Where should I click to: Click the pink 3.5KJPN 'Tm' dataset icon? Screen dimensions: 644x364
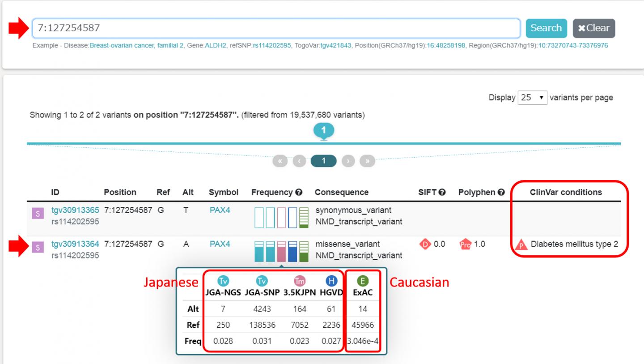(x=299, y=281)
